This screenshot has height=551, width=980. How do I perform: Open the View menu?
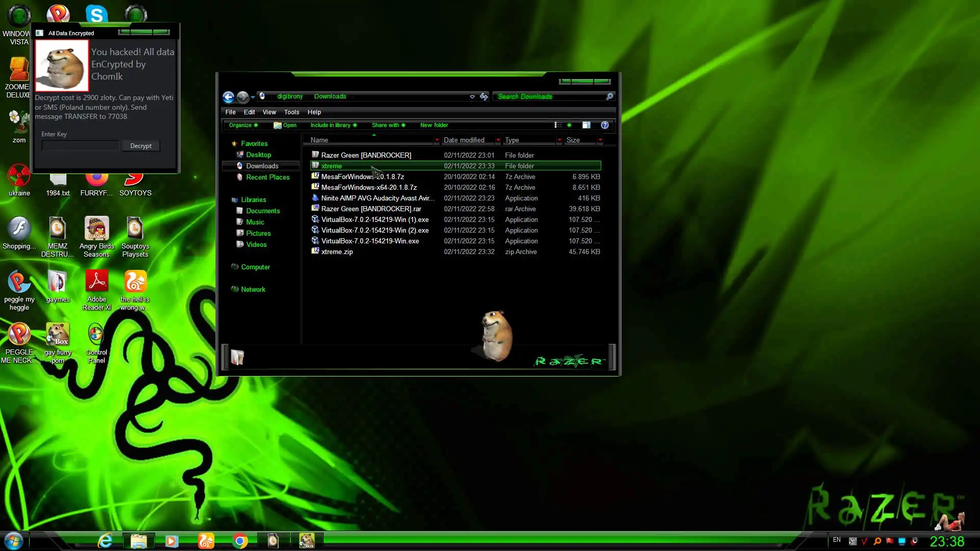(269, 112)
